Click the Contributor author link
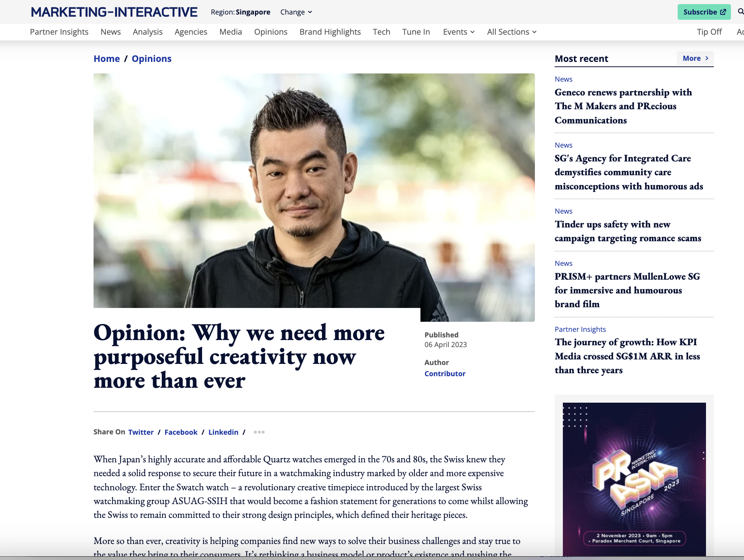Image resolution: width=744 pixels, height=560 pixels. click(445, 374)
